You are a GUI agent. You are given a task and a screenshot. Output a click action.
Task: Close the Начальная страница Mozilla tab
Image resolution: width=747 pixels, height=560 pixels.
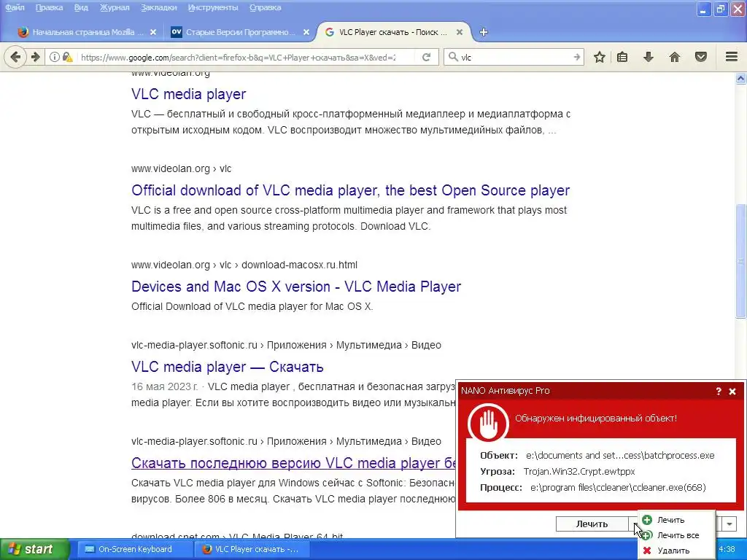153,32
